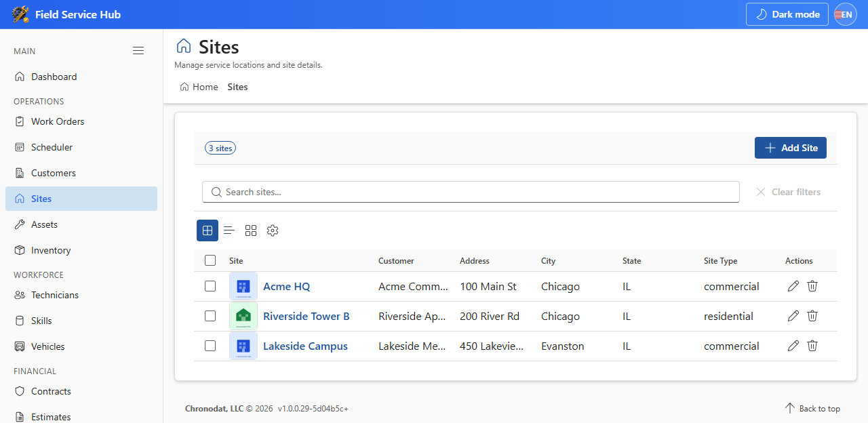
Task: Edit Acme HQ with pencil icon
Action: [x=793, y=286]
